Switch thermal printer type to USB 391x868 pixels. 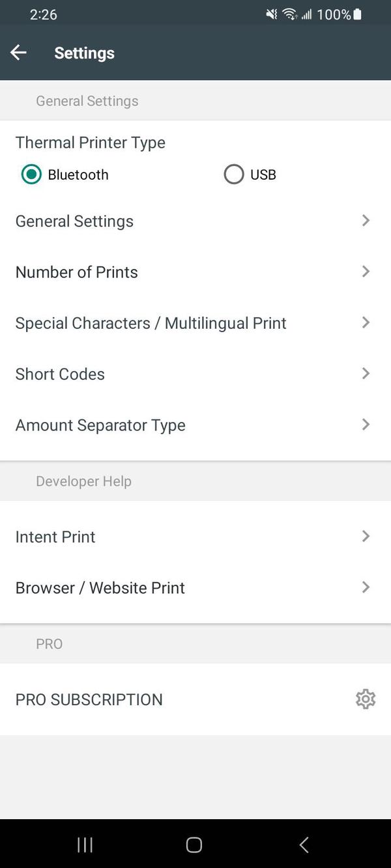[233, 174]
